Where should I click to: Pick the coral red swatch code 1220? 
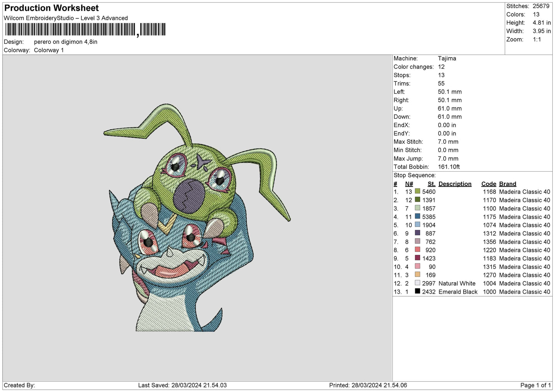click(417, 250)
